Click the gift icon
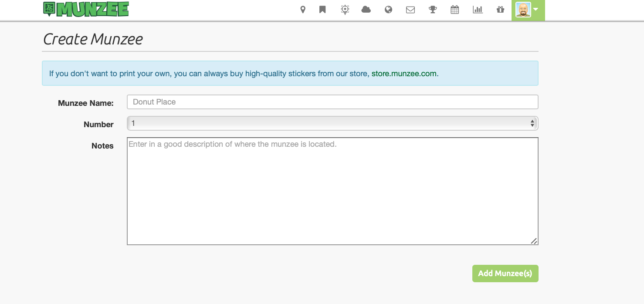This screenshot has width=644, height=304. 500,10
